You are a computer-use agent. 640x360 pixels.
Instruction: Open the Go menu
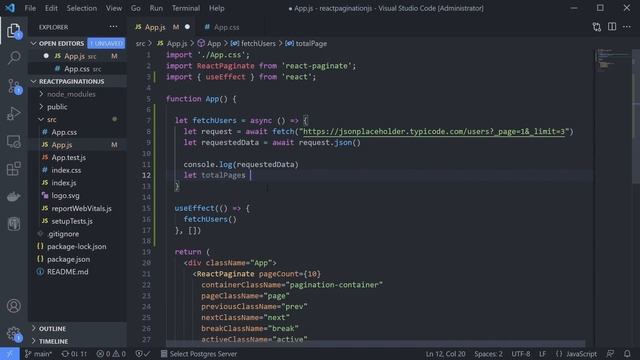point(136,8)
